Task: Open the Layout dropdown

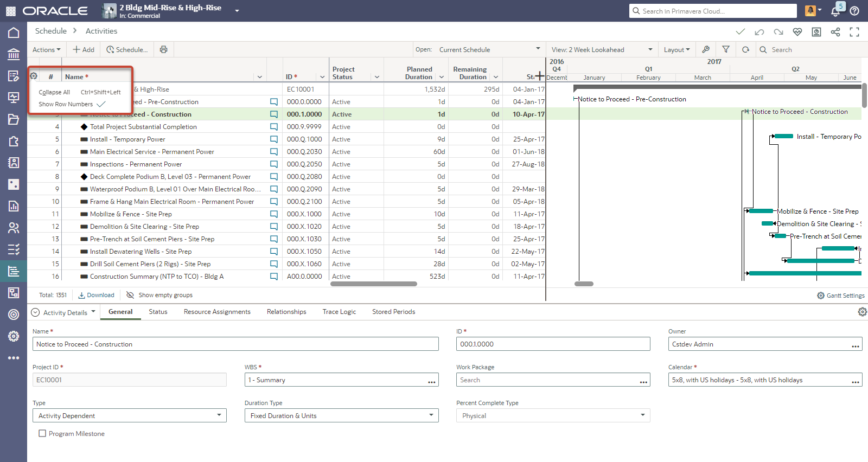Action: pyautogui.click(x=677, y=49)
